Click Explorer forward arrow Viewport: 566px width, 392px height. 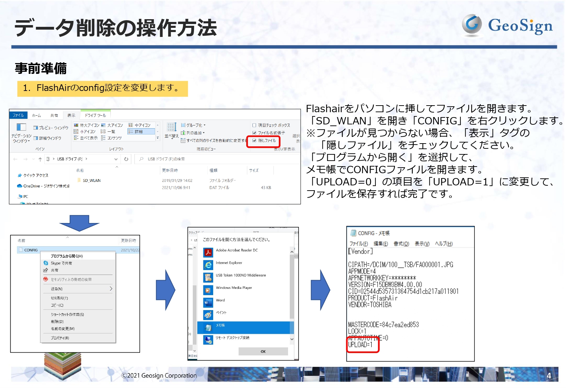[25, 159]
